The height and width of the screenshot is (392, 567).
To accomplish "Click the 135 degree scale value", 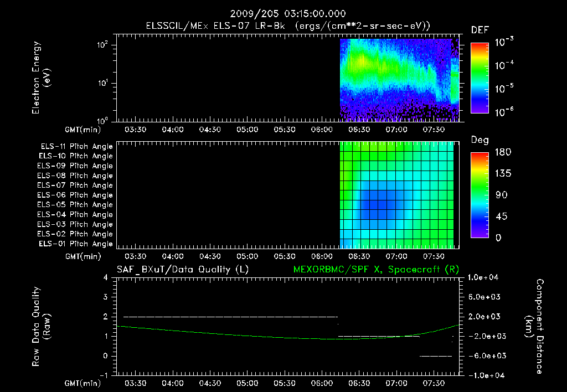I will (x=503, y=173).
